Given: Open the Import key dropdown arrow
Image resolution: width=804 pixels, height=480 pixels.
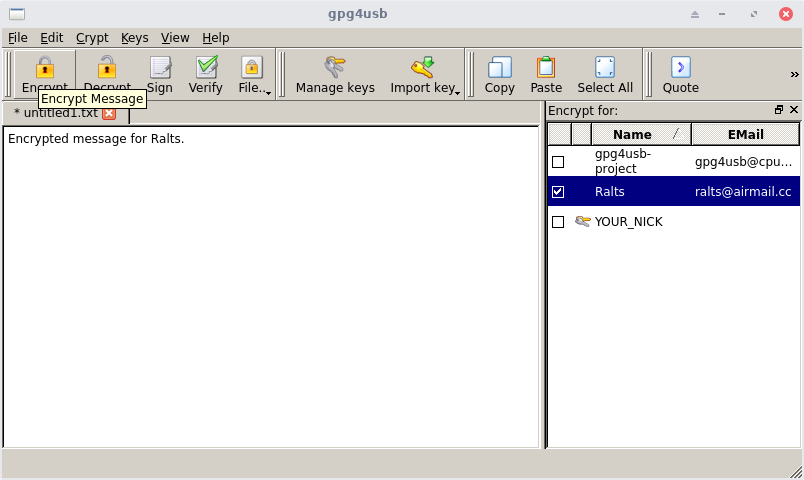Looking at the screenshot, I should (x=457, y=93).
